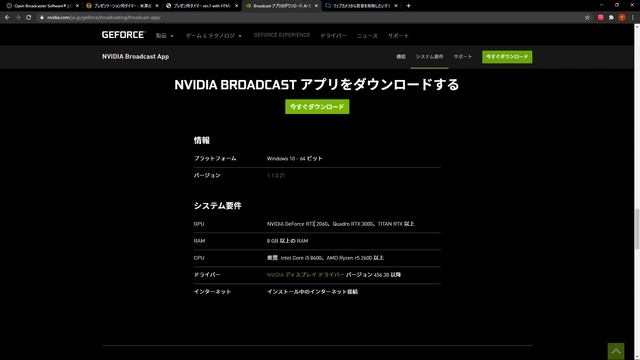The image size is (640, 360).
Task: Click the version number 1.1.0.21
Action: tap(276, 176)
